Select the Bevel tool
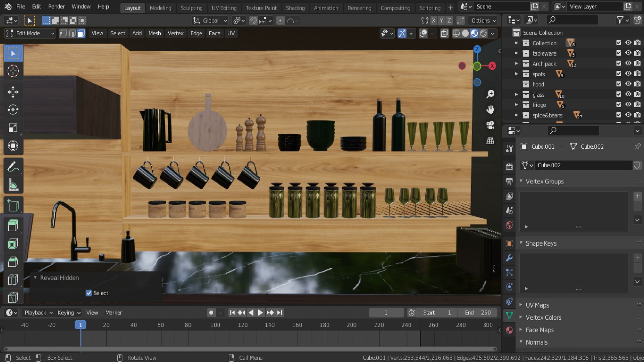This screenshot has width=644, height=362. pyautogui.click(x=13, y=262)
